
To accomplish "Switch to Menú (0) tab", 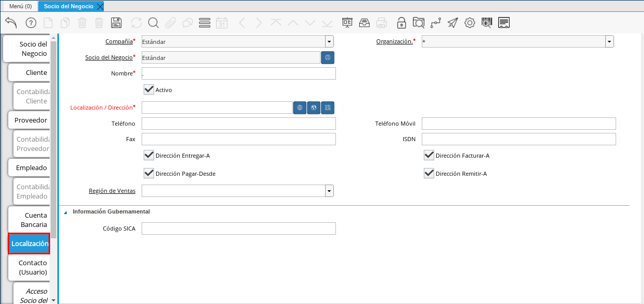I will [x=21, y=6].
